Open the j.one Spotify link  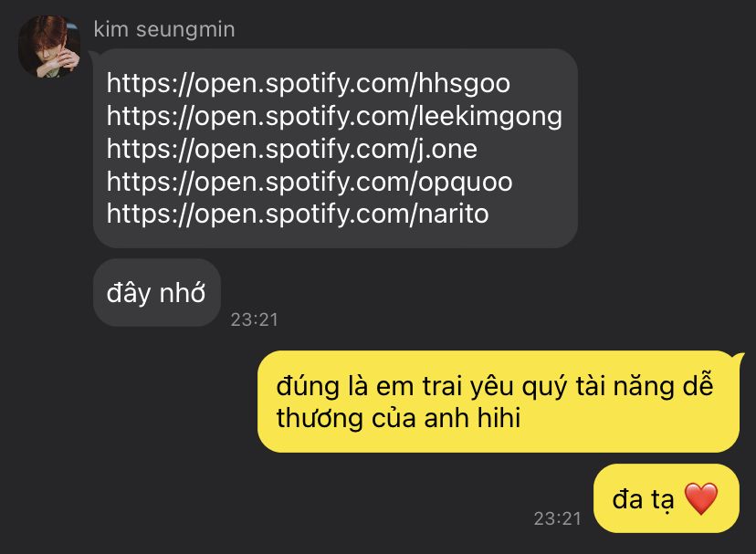(292, 149)
